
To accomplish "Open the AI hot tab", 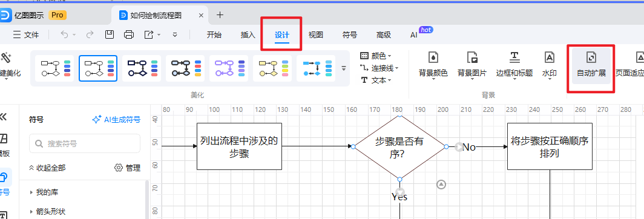I will 421,33.
